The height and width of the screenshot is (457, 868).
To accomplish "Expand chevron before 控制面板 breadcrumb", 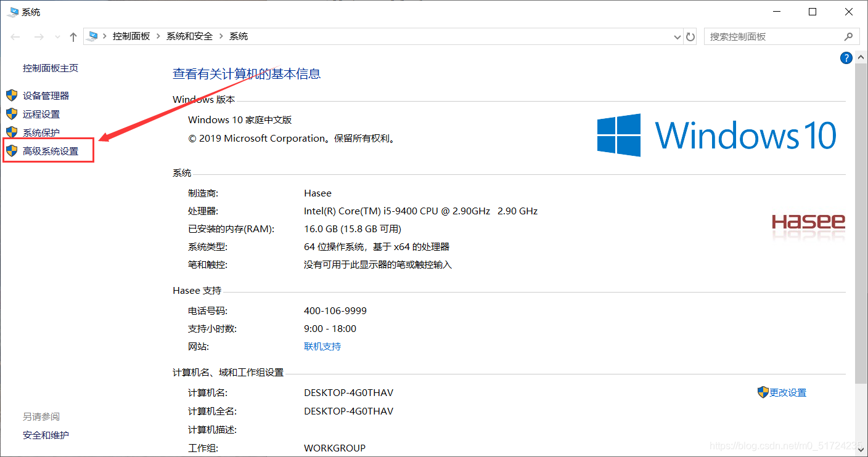I will [105, 36].
